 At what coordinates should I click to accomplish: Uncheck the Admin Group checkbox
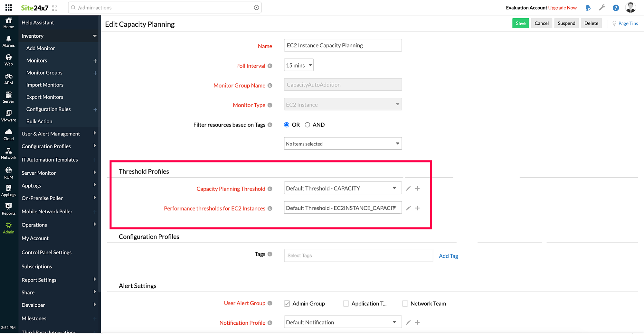[x=287, y=303]
